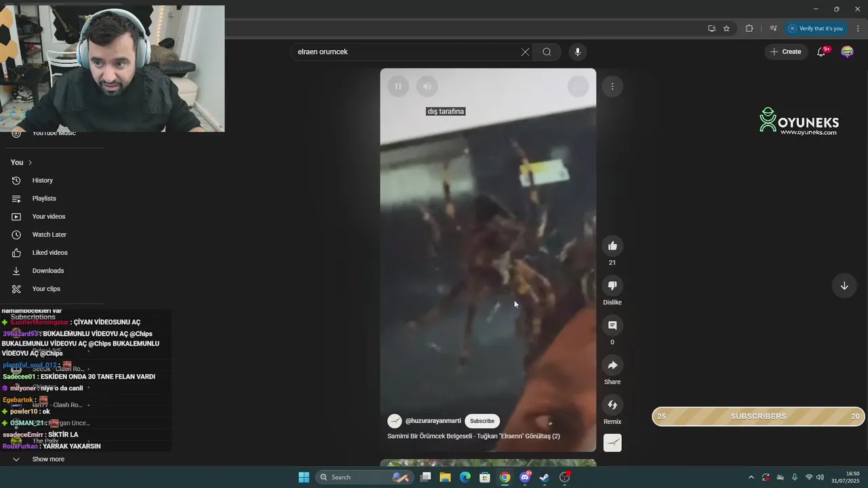
Task: Open the Short's three-dot options menu
Action: point(612,86)
